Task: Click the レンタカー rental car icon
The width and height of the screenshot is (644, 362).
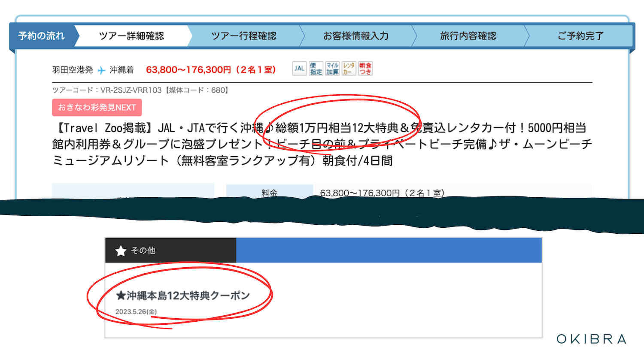Action: [x=349, y=69]
